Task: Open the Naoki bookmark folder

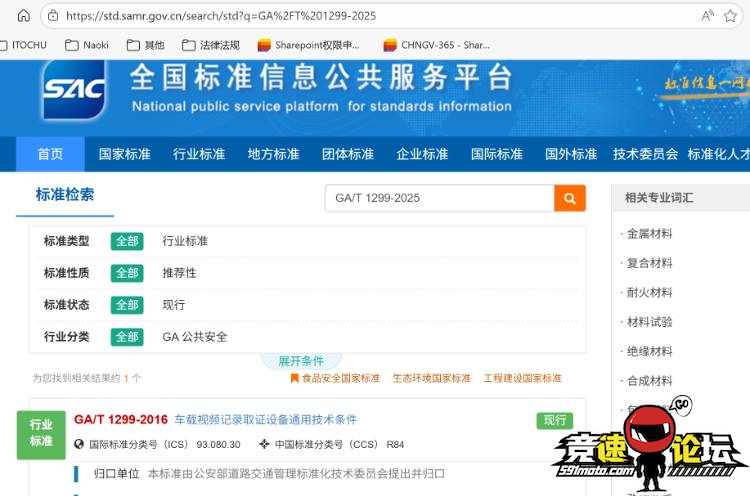Action: 87,45
